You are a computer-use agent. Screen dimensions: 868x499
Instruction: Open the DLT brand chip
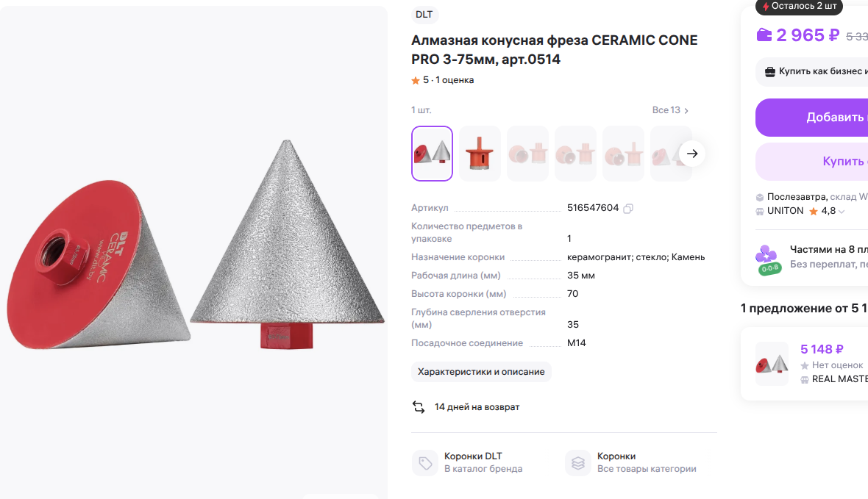pyautogui.click(x=424, y=15)
